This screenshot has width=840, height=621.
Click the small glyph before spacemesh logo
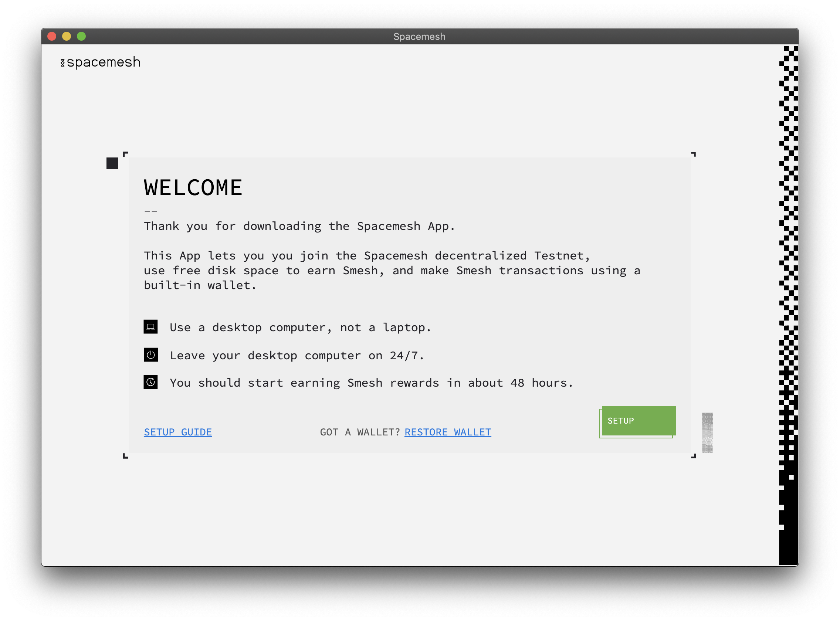coord(62,63)
